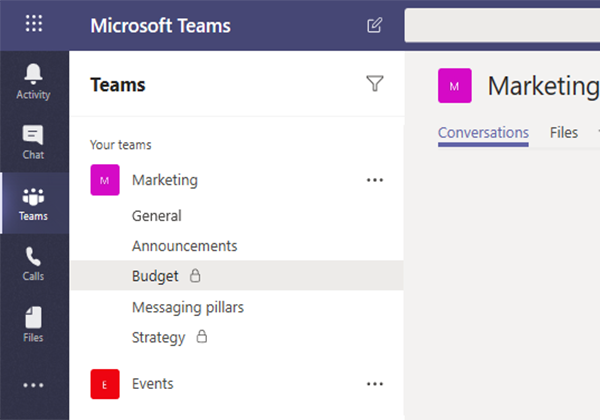The image size is (600, 420).
Task: Open Chat in the left rail
Action: point(33,142)
